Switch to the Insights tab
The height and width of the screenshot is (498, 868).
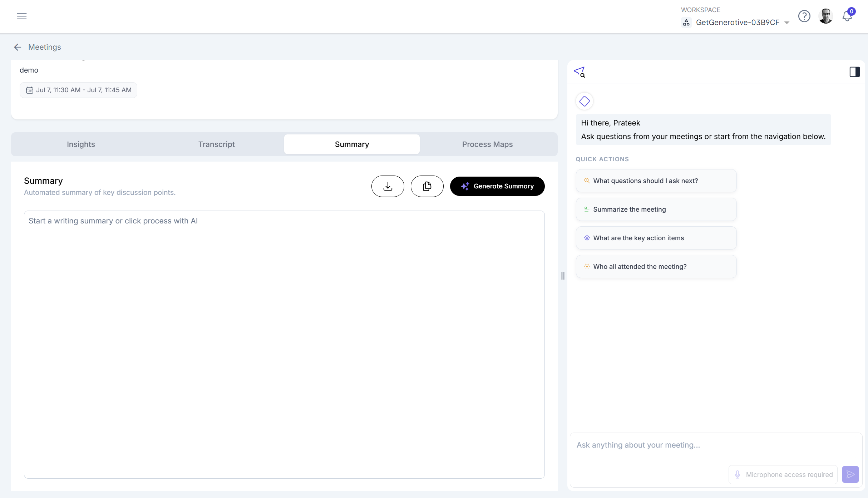point(81,144)
